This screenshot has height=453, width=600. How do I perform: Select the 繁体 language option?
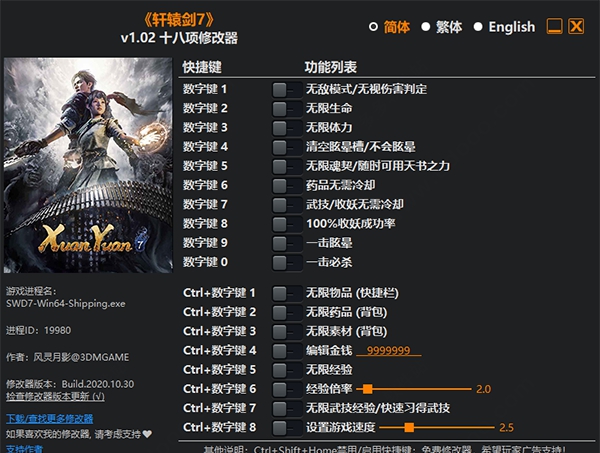point(442,27)
